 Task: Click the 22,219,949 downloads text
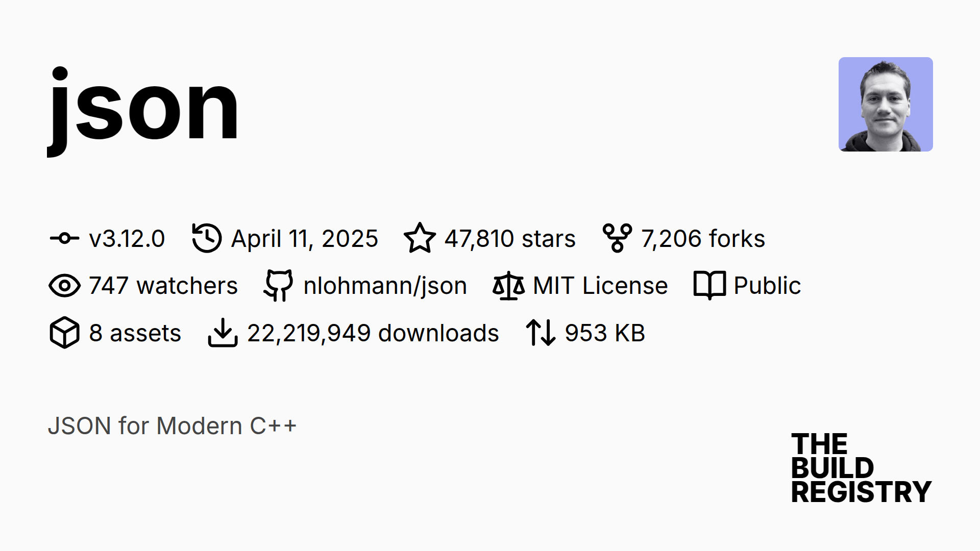(373, 333)
